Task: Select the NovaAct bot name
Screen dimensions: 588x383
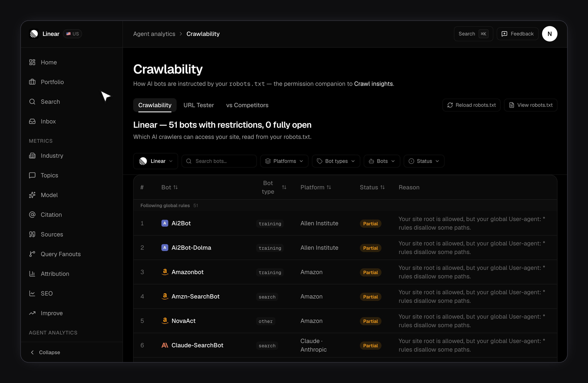Action: pos(183,321)
